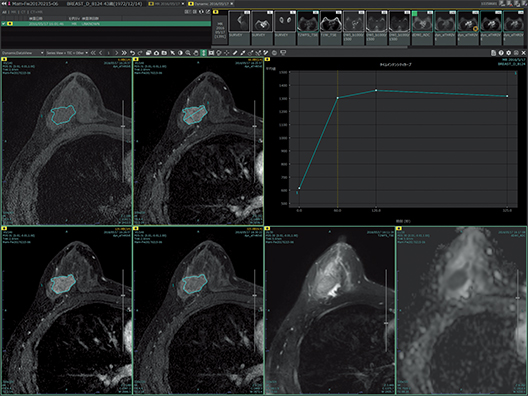Toggle the checkmark on the highlighted study row
This screenshot has height=396, width=528.
click(4, 24)
